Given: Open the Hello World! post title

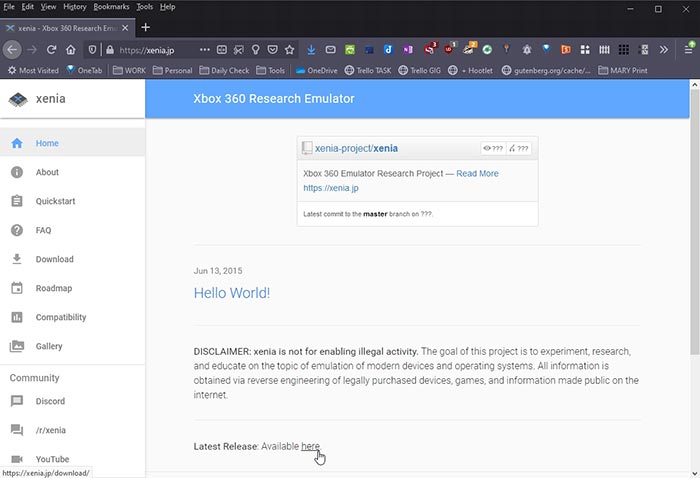Looking at the screenshot, I should click(232, 293).
